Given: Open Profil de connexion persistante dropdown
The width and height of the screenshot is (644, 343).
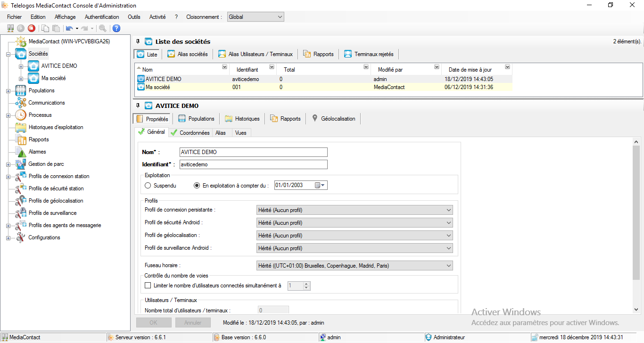Looking at the screenshot, I should click(x=355, y=210).
